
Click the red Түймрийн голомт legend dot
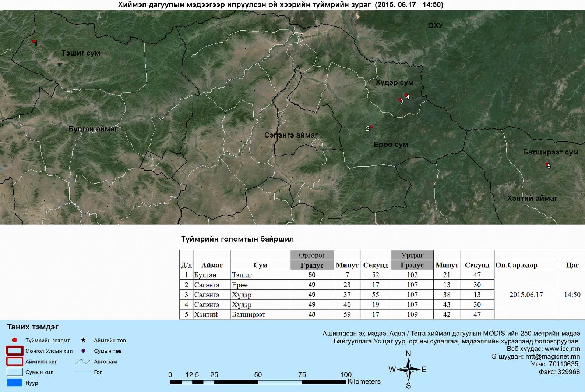14,340
